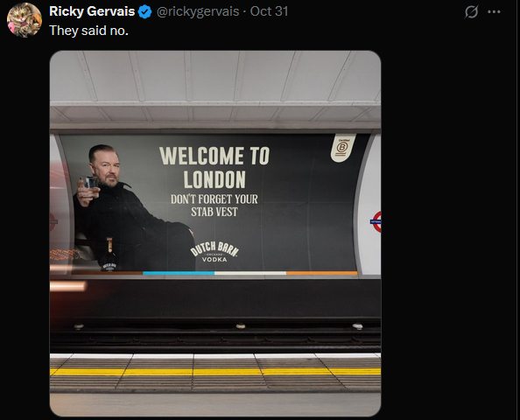Open Ricky Gervais's profile avatar
This screenshot has width=520, height=420.
pyautogui.click(x=25, y=20)
